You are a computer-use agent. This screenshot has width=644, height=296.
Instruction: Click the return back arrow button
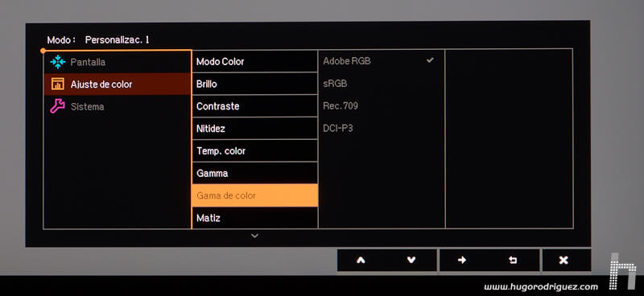(513, 260)
